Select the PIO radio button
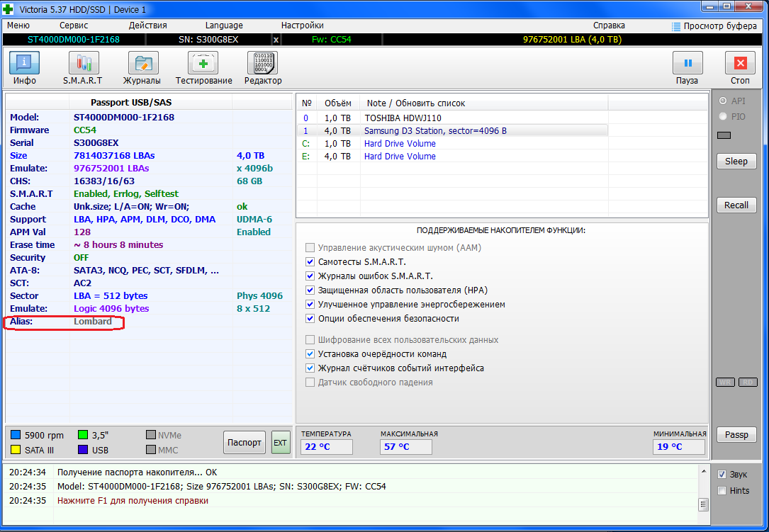 point(723,117)
